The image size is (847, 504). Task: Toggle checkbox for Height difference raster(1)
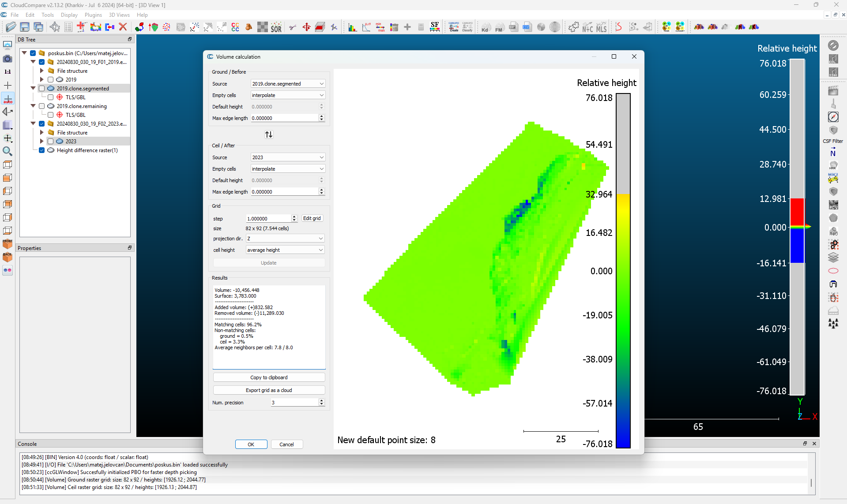coord(42,150)
